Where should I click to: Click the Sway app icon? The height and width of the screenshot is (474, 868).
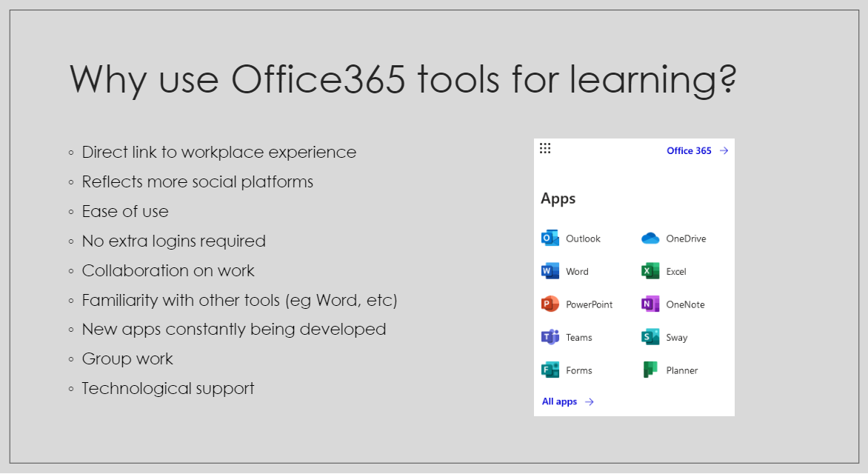650,337
